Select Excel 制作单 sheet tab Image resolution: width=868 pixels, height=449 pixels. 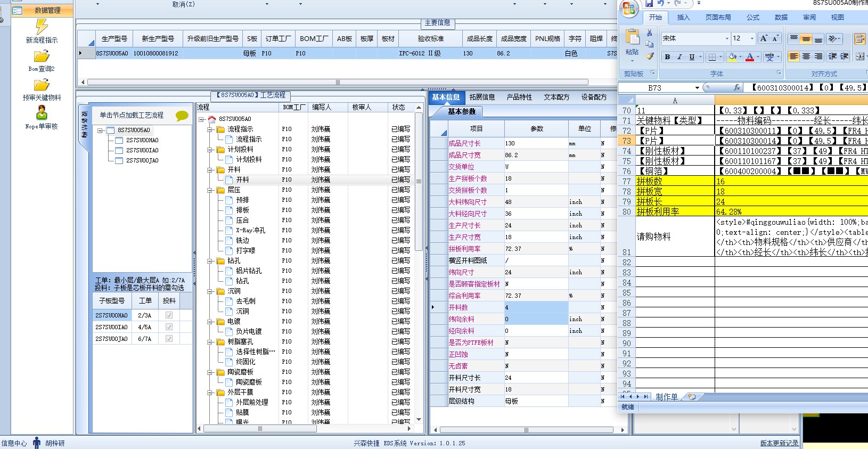point(667,397)
